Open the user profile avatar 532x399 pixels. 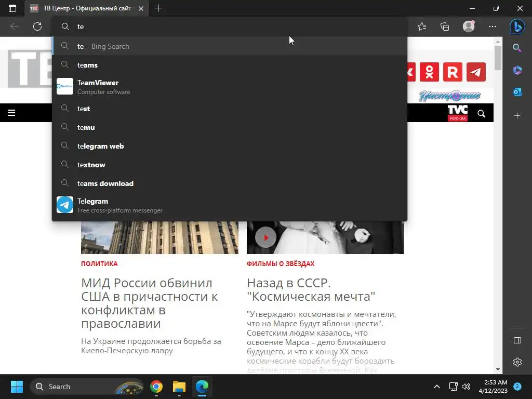(x=469, y=26)
